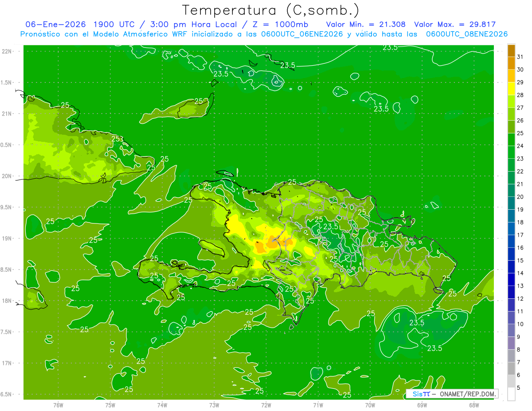Click the '69W' longitude axis label

click(x=422, y=404)
